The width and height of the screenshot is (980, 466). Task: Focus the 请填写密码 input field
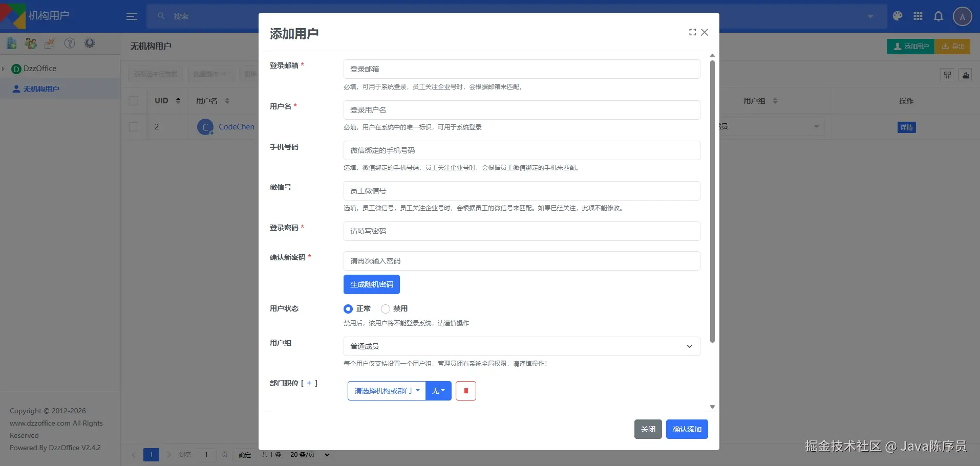tap(522, 231)
